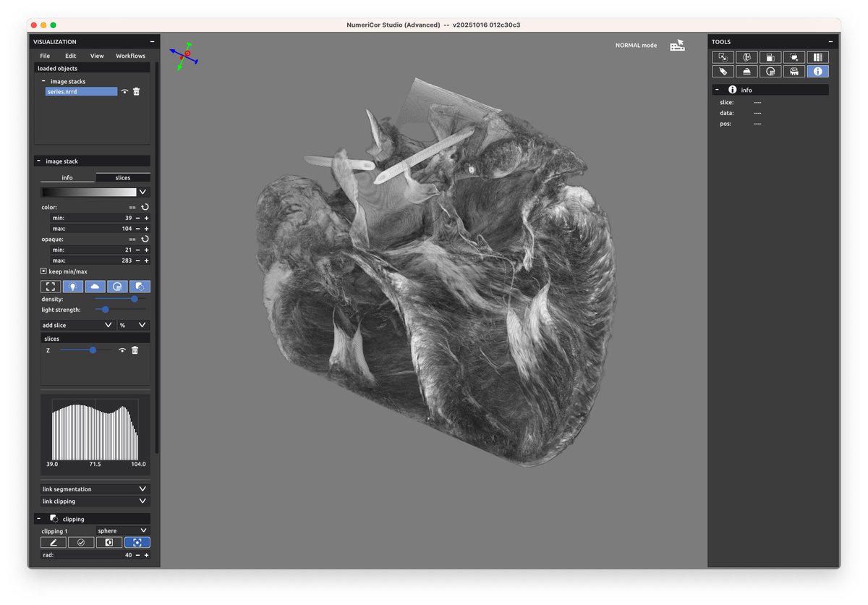Viewport: 868px width, 605px height.
Task: Toggle visibility of series.nrrd
Action: [x=124, y=92]
